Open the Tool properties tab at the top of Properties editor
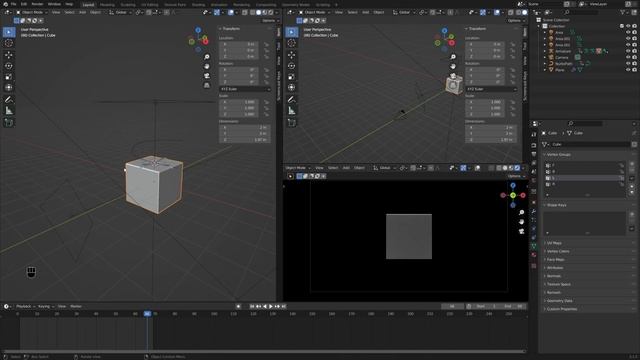 pyautogui.click(x=533, y=134)
